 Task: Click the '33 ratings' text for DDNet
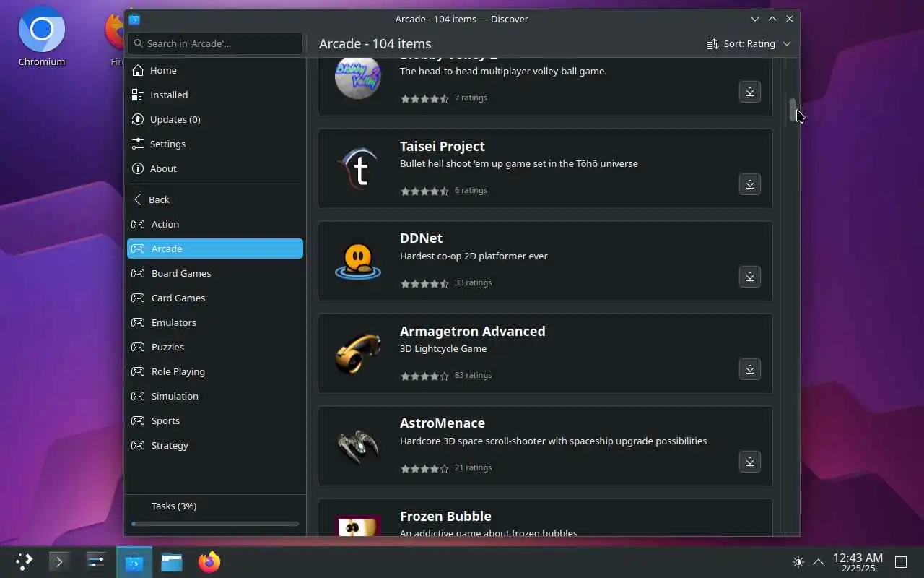click(x=473, y=282)
